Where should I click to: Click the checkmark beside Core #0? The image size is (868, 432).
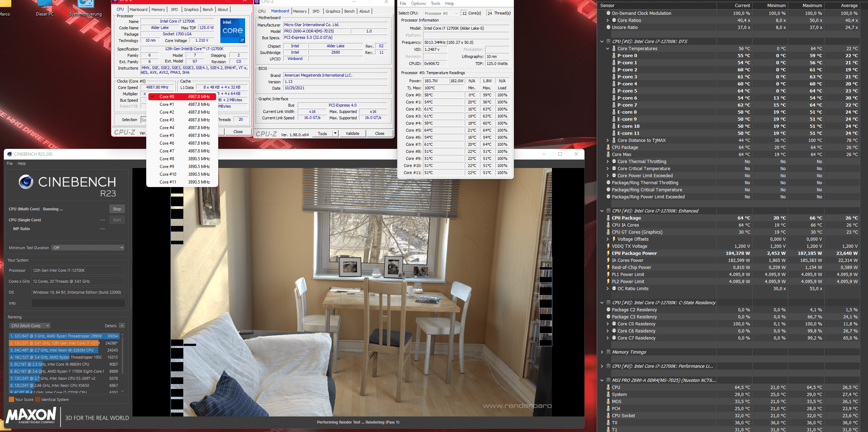point(152,97)
